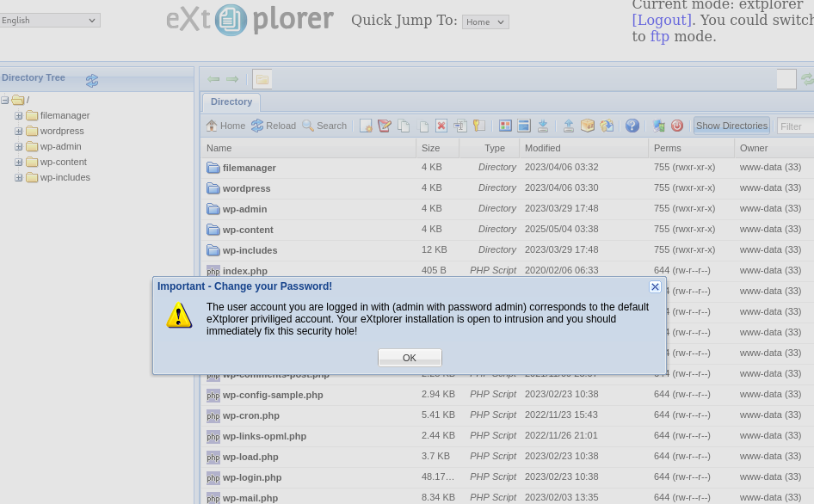The height and width of the screenshot is (504, 814).
Task: Click the blue window view icon
Action: 524,126
